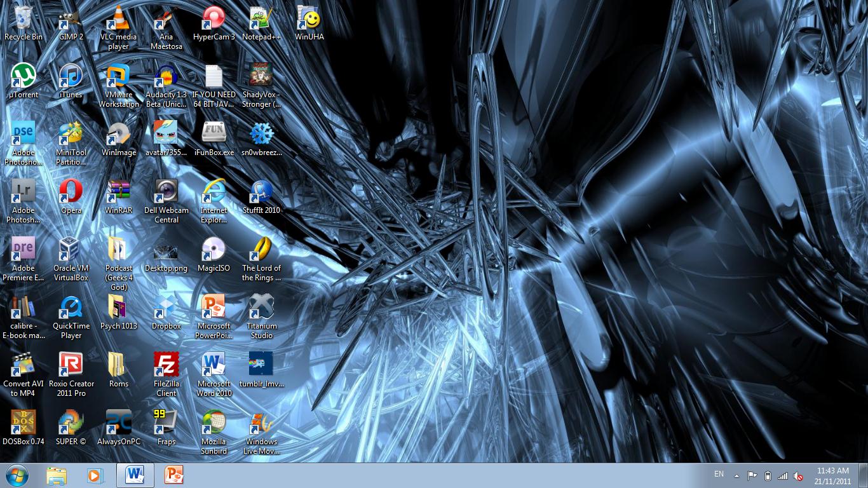Select the Recycle Bin icon

click(24, 19)
